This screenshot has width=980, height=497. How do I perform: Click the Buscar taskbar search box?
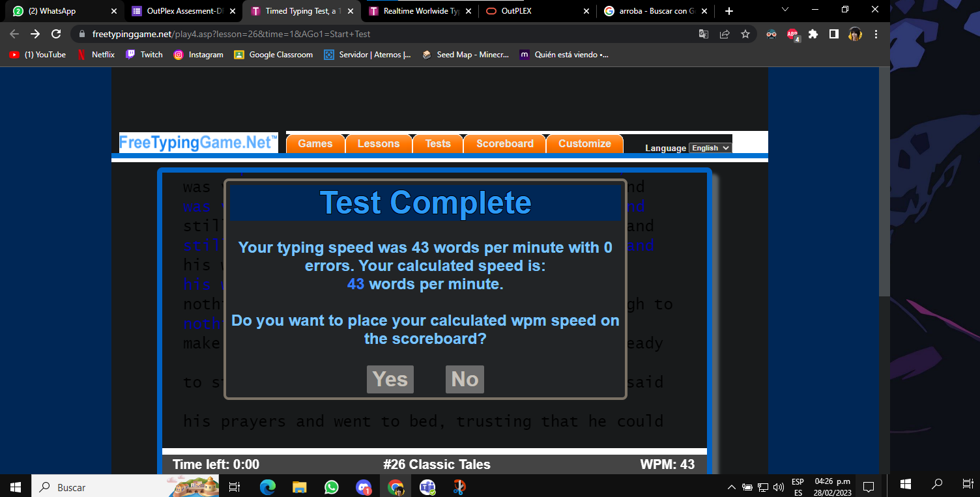click(x=125, y=486)
